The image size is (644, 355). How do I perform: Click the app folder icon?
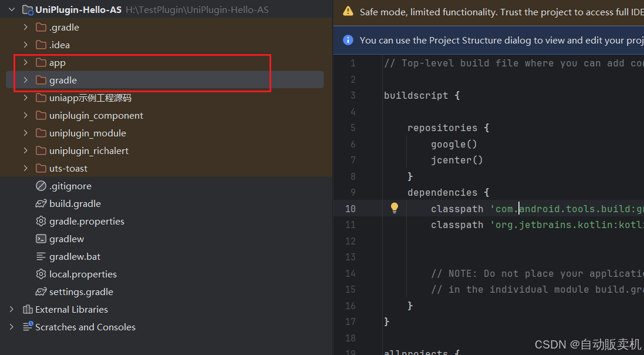[x=41, y=62]
